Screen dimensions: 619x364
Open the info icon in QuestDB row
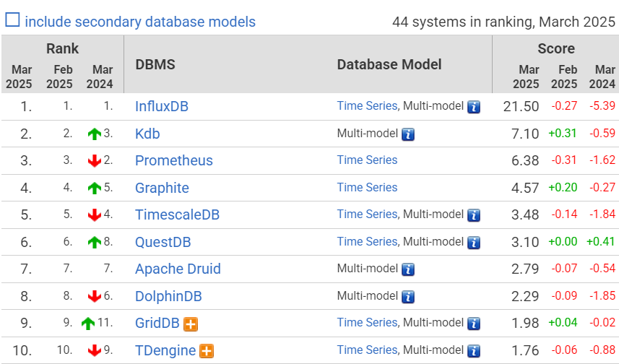(x=474, y=243)
